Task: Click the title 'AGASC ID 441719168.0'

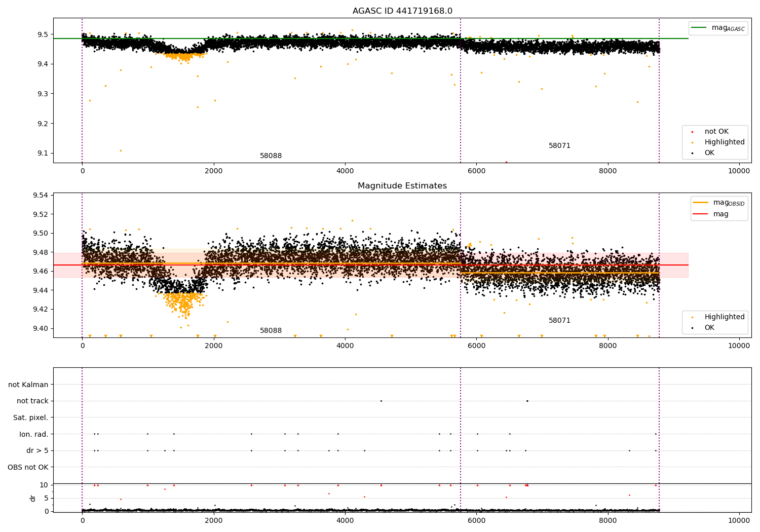Action: pyautogui.click(x=402, y=11)
